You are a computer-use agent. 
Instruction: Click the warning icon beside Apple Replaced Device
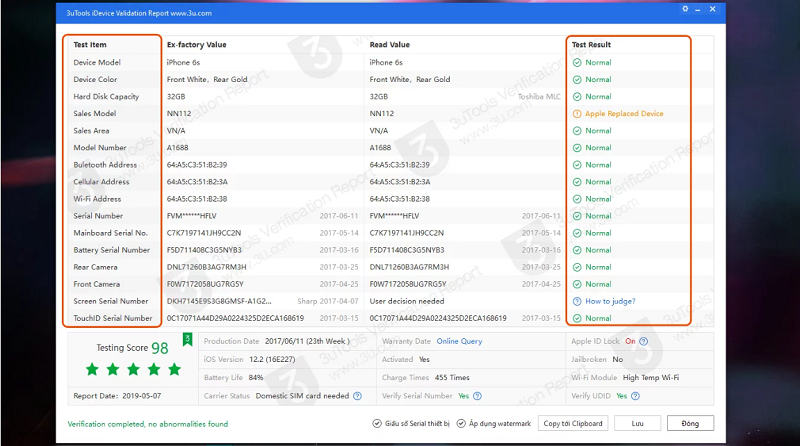pyautogui.click(x=577, y=114)
